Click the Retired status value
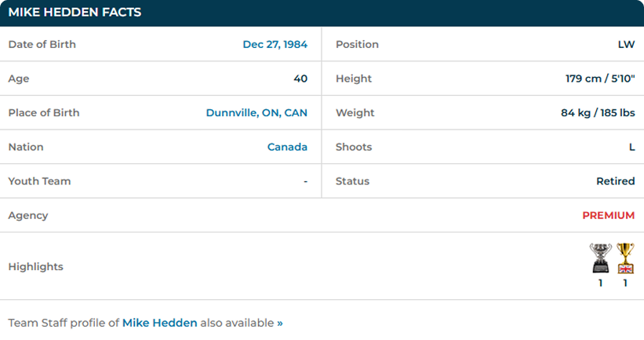644x340 pixels. [x=615, y=181]
